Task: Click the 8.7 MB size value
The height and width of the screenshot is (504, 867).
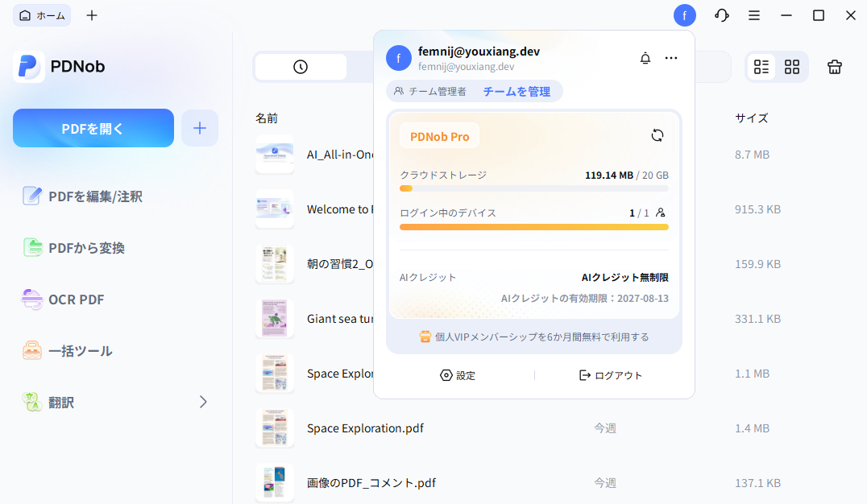Action: [x=752, y=155]
